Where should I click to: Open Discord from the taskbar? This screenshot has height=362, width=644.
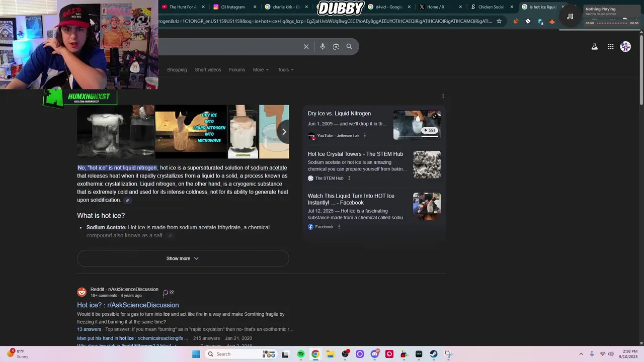[x=375, y=354]
